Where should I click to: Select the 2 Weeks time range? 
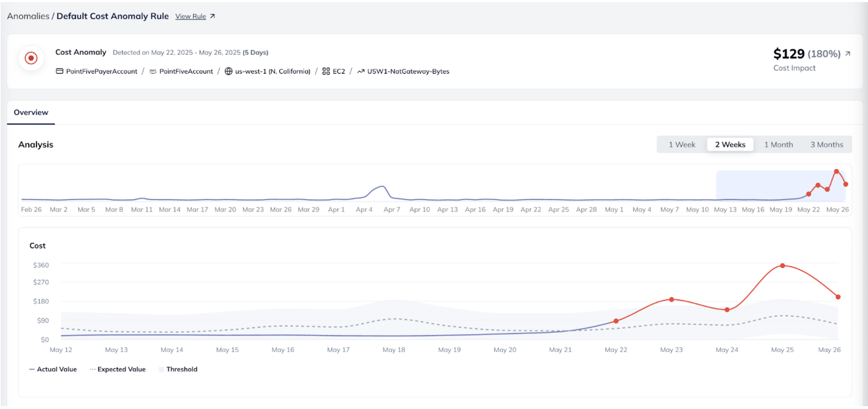(x=730, y=144)
